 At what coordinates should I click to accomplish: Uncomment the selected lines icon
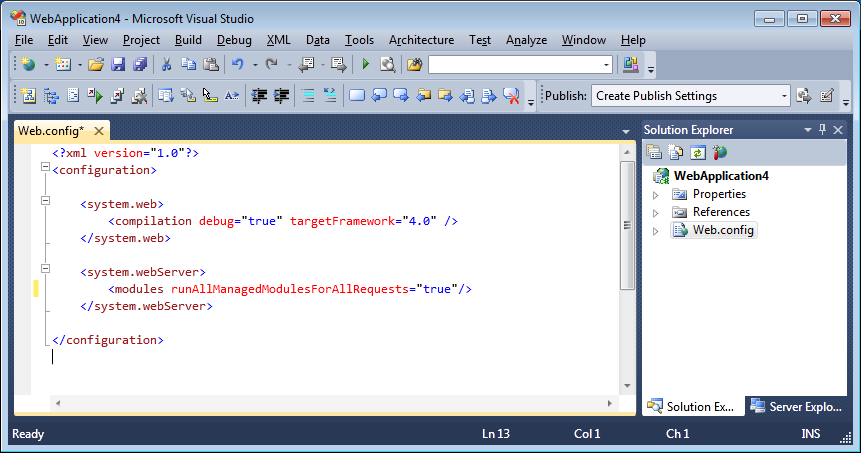[x=330, y=96]
